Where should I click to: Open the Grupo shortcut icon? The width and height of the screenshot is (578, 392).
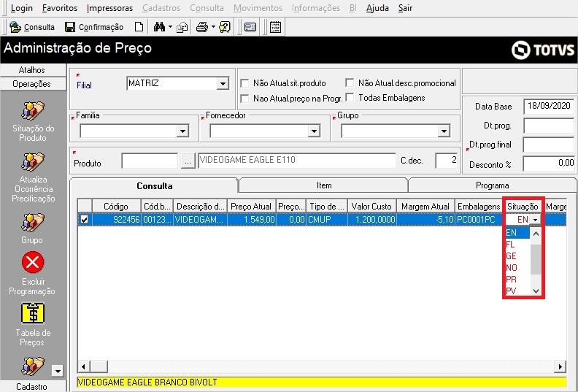click(33, 223)
